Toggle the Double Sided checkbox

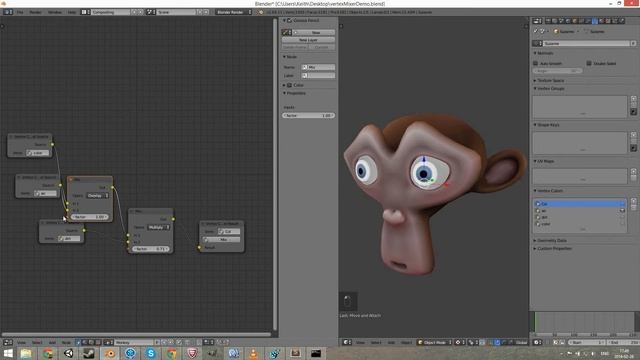click(x=589, y=64)
